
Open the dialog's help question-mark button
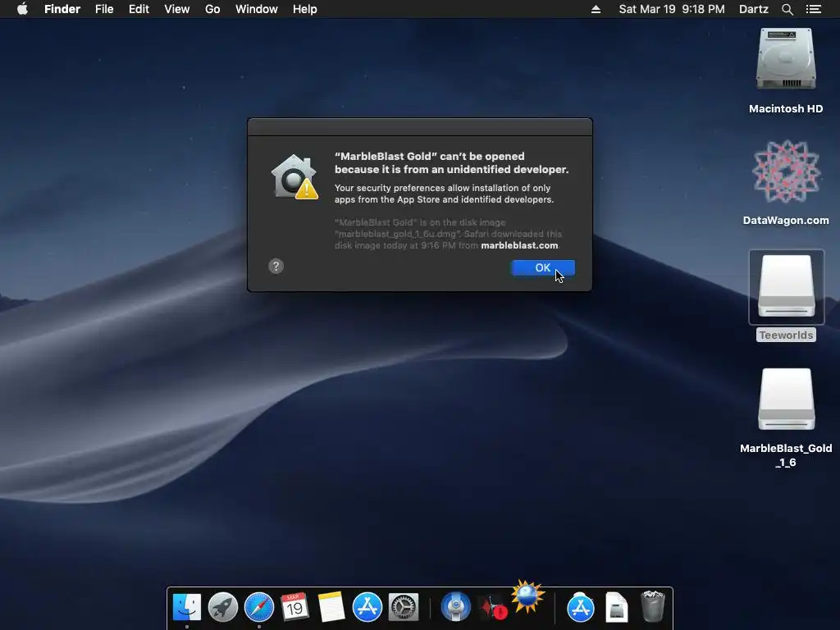click(x=276, y=267)
